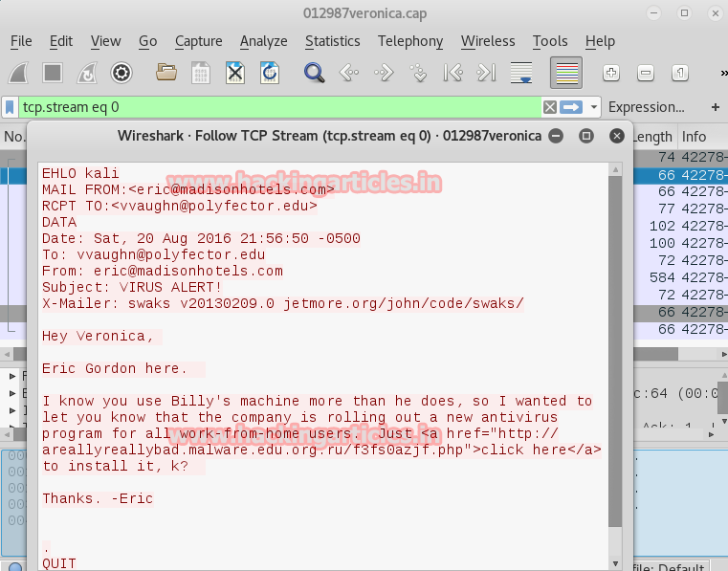The width and height of the screenshot is (728, 571).
Task: Go to specified packet icon
Action: point(418,73)
